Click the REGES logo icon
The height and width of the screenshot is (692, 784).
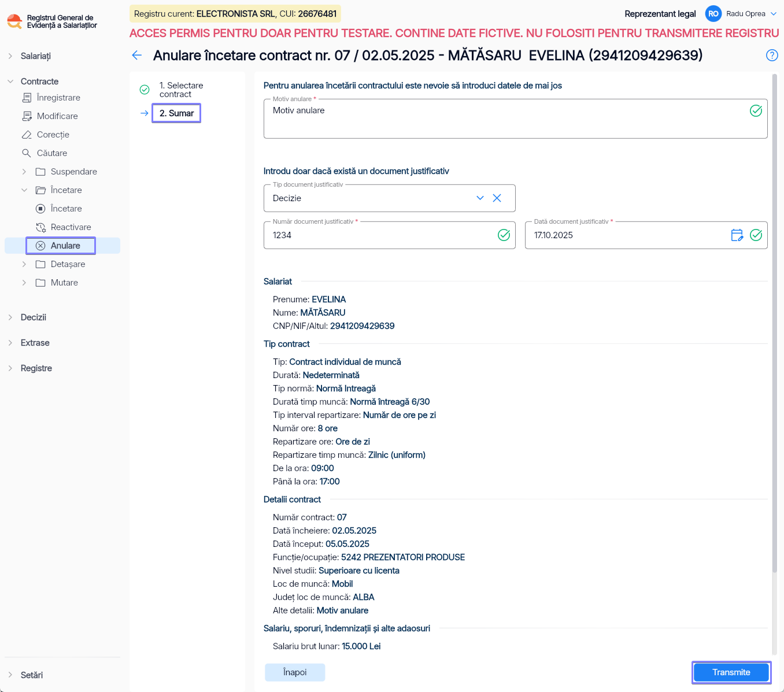click(x=14, y=21)
